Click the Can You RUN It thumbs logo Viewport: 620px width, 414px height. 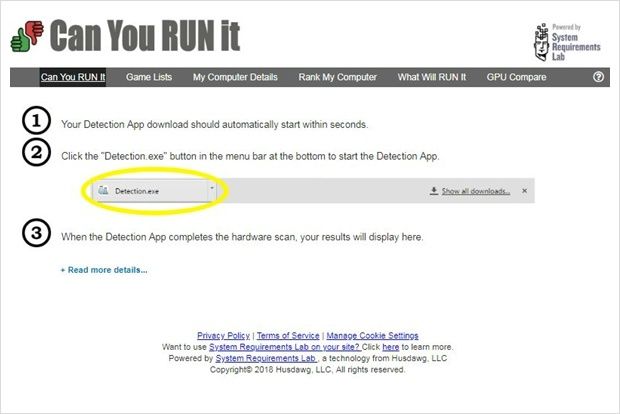point(27,36)
